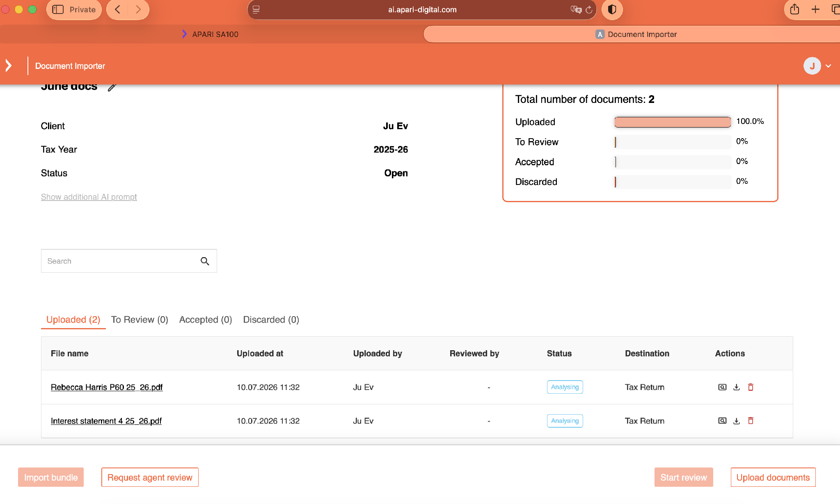840x504 pixels.
Task: Click the Uploaded progress bar
Action: (x=673, y=122)
